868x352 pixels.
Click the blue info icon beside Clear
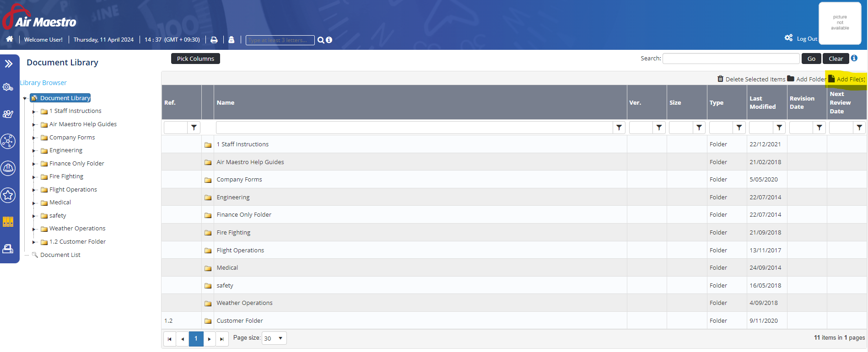pos(854,59)
